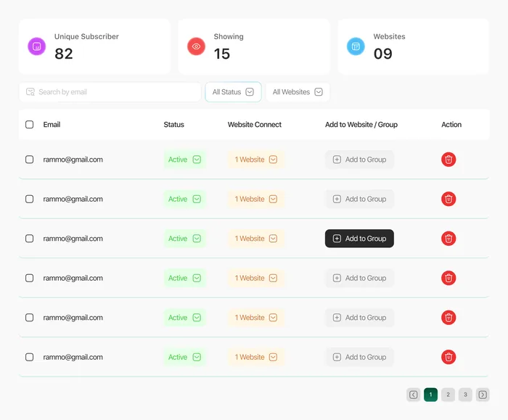Click the blue Websites card icon
Screen dimensions: 508x420
tap(356, 46)
